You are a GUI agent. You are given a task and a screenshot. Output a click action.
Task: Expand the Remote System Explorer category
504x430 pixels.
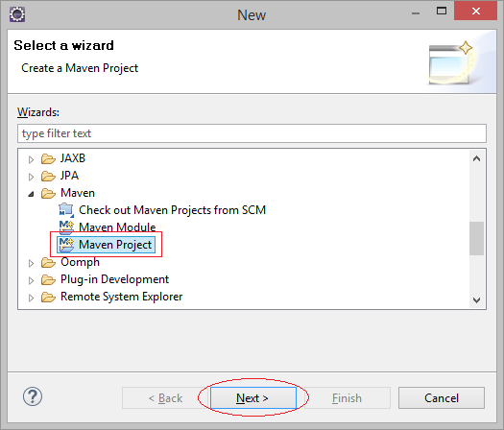[x=31, y=298]
